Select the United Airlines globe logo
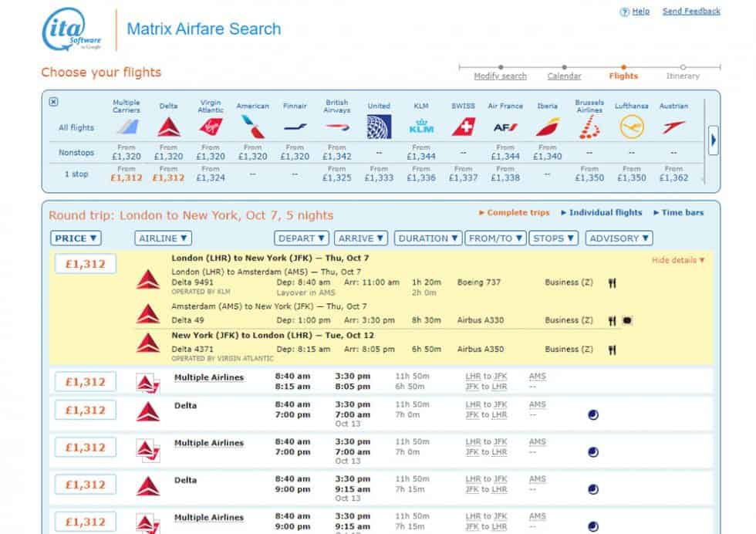Viewport: 756px width, 534px height. 378,125
